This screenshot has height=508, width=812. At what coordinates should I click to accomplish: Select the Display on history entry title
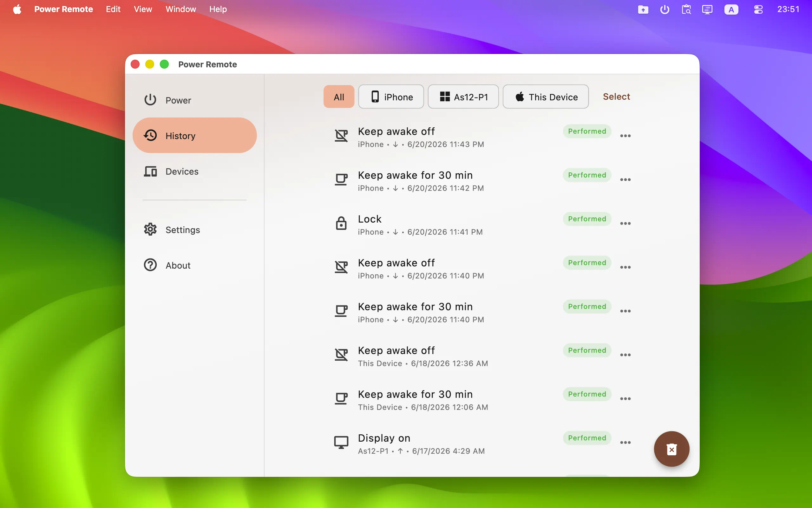pos(384,438)
